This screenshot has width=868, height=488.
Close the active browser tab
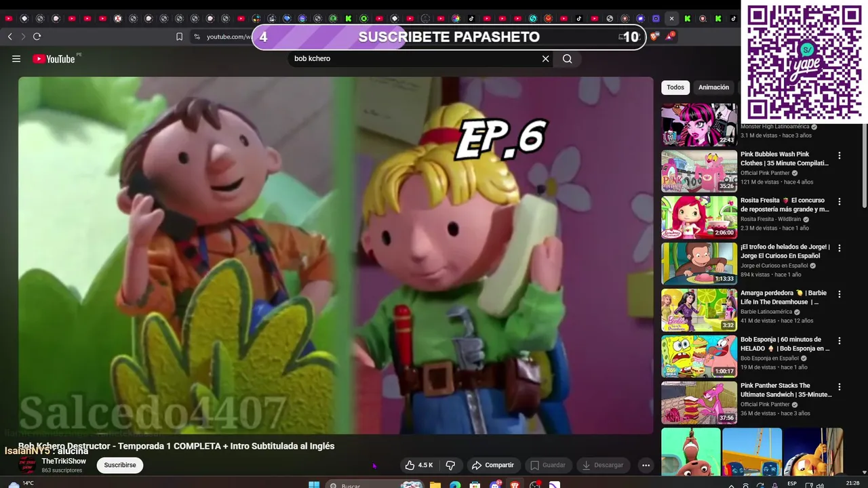click(671, 18)
